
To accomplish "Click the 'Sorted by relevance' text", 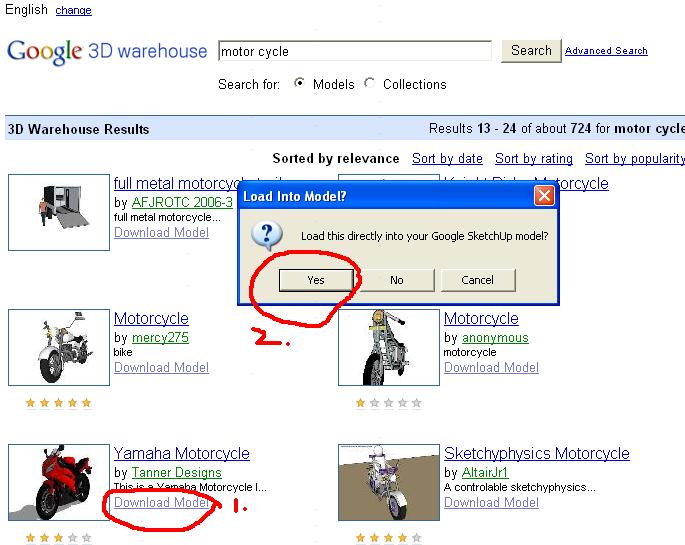I will (x=336, y=159).
